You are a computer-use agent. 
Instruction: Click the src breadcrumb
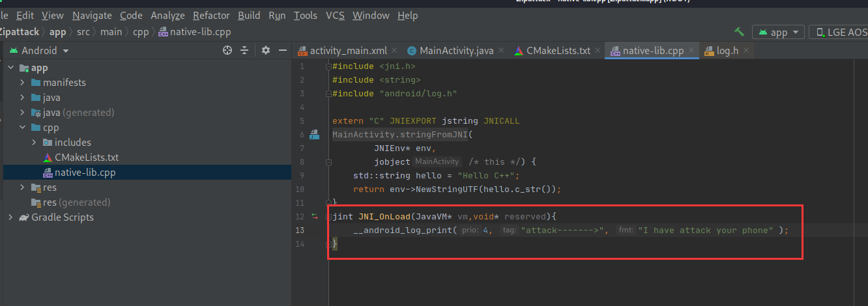click(83, 32)
